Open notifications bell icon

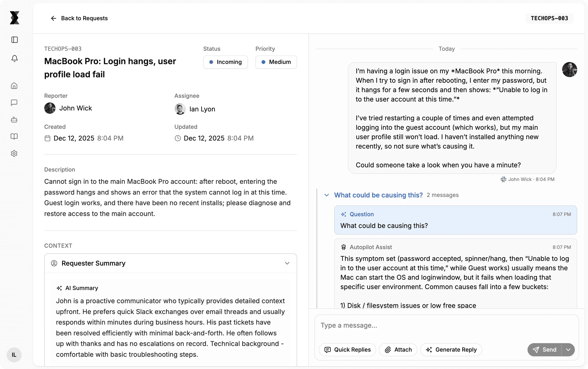click(14, 58)
